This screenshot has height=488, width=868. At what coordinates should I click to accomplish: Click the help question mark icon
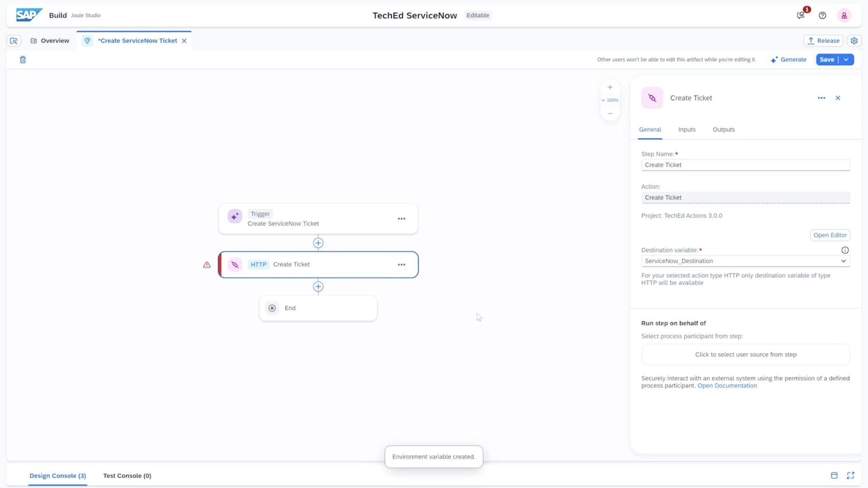tap(822, 15)
